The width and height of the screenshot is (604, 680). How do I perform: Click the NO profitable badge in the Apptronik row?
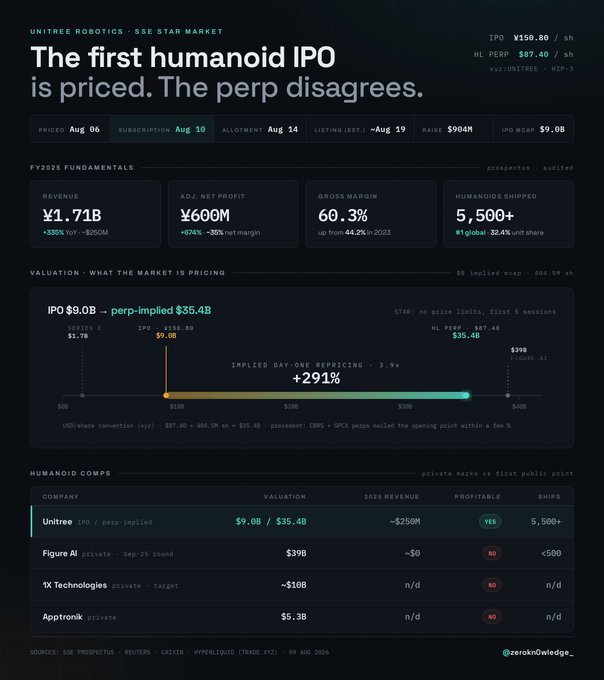[x=492, y=617]
